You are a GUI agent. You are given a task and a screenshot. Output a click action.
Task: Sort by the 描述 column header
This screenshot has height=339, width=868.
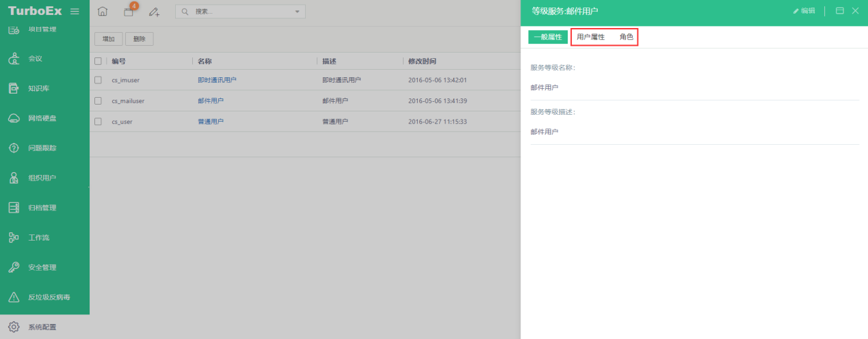[x=330, y=61]
